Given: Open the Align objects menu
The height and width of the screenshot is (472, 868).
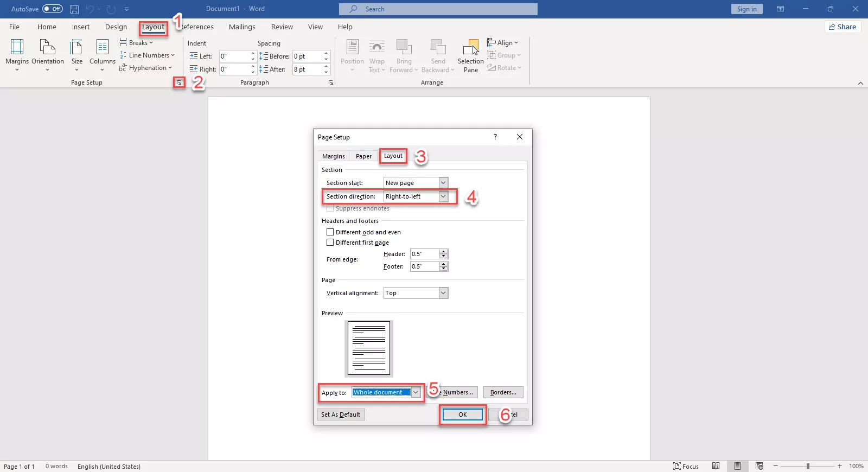Looking at the screenshot, I should [503, 43].
